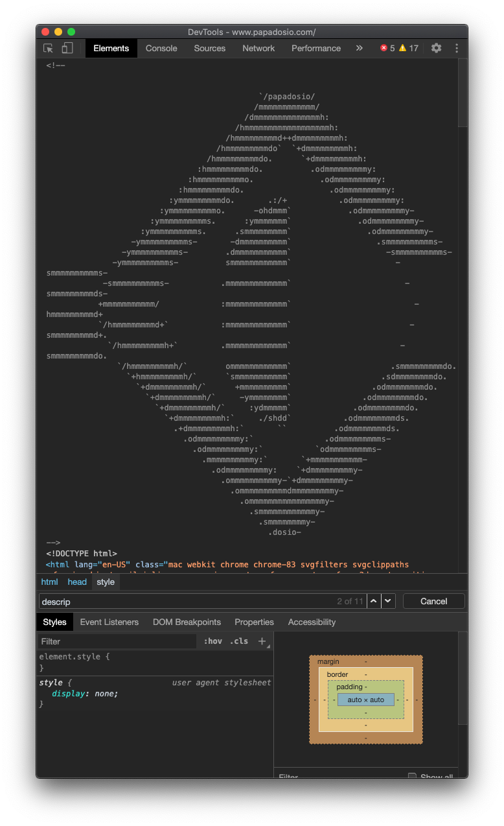The height and width of the screenshot is (826, 504).
Task: Open the three-dot customize menu
Action: click(x=457, y=48)
